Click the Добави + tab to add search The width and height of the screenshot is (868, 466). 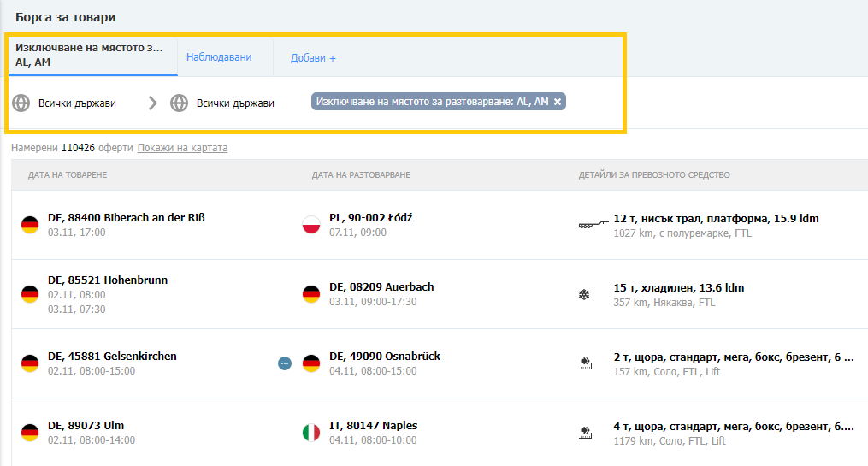[313, 58]
